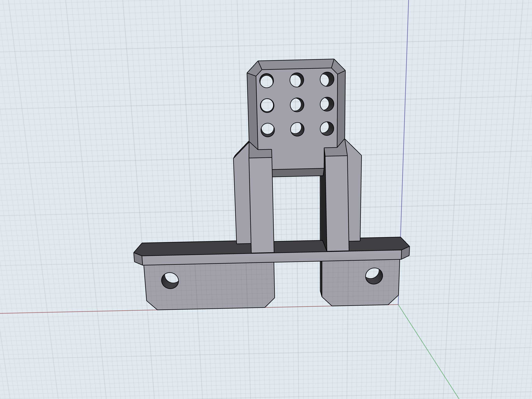532x399 pixels.
Task: Select the top chamfered edge face of the perforated plate
Action: coord(296,64)
